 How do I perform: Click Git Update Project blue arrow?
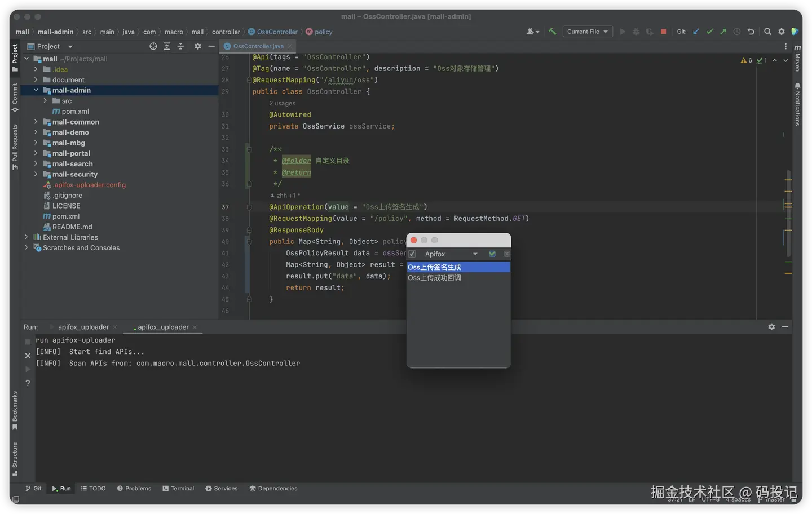point(696,32)
